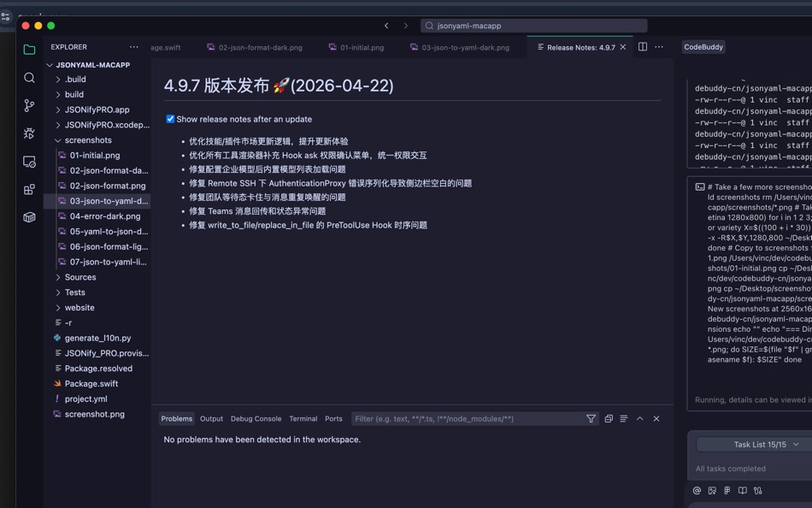The image size is (812, 508).
Task: Click the cube icon in activity bar
Action: [30, 217]
